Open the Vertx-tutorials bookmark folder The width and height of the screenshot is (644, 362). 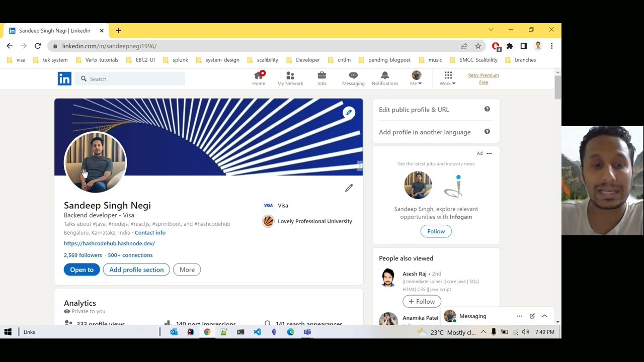click(97, 60)
